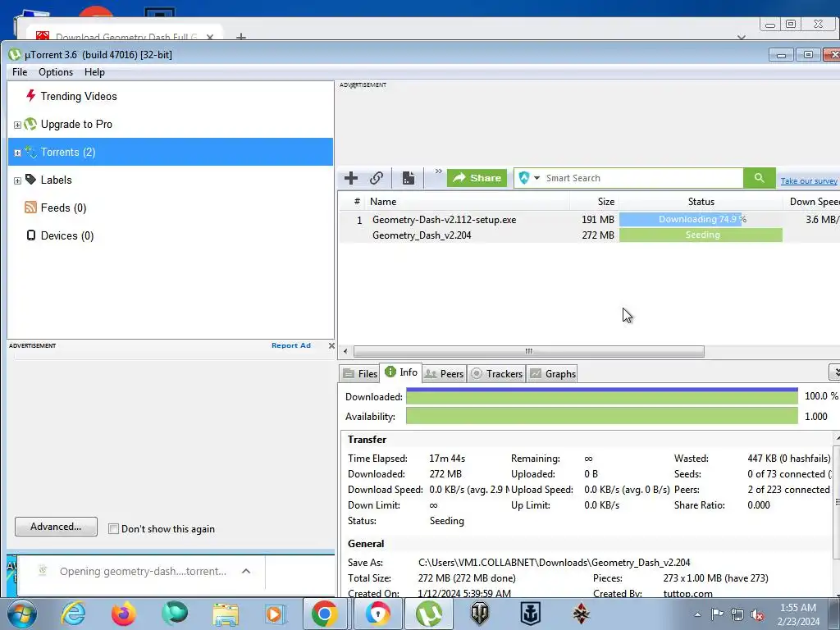Viewport: 840px width, 630px height.
Task: Show hidden system tray icons
Action: (697, 614)
